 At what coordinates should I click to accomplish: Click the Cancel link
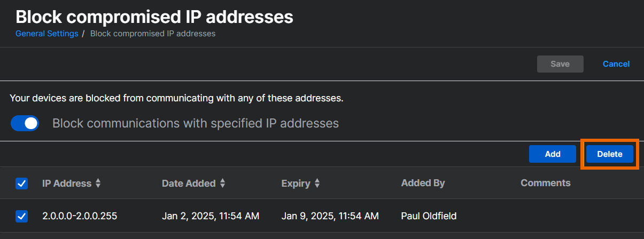click(x=616, y=64)
